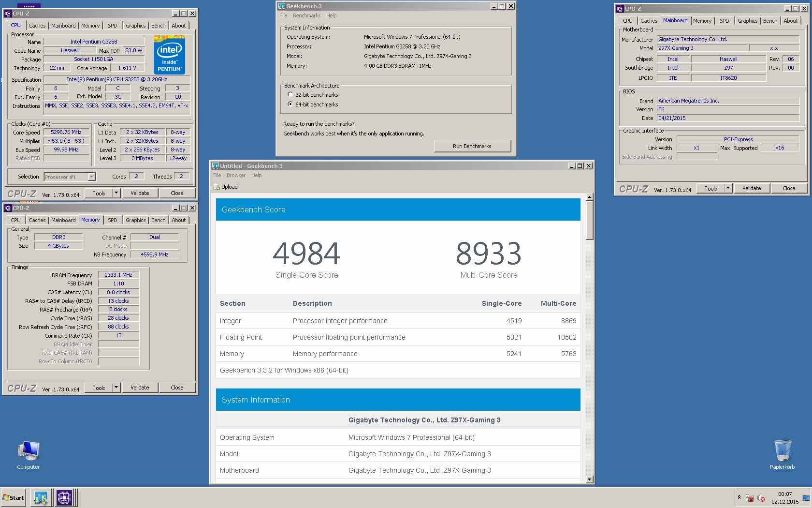This screenshot has width=812, height=508.
Task: Open the Papierkorb recycle bin icon
Action: coord(782,455)
